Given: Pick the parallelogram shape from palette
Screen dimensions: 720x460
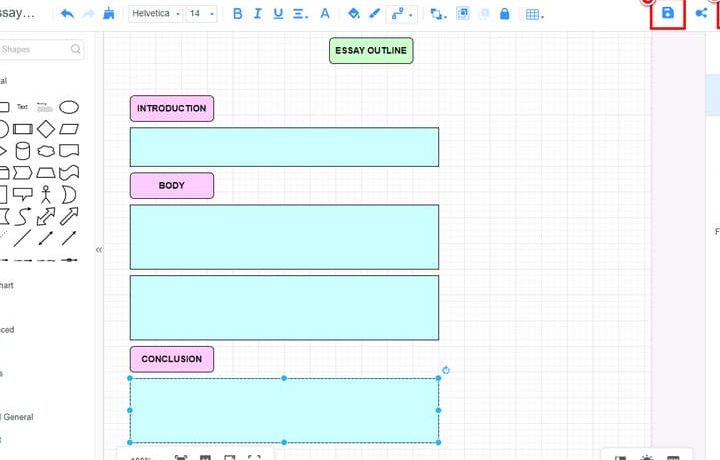Looking at the screenshot, I should coord(69,129).
